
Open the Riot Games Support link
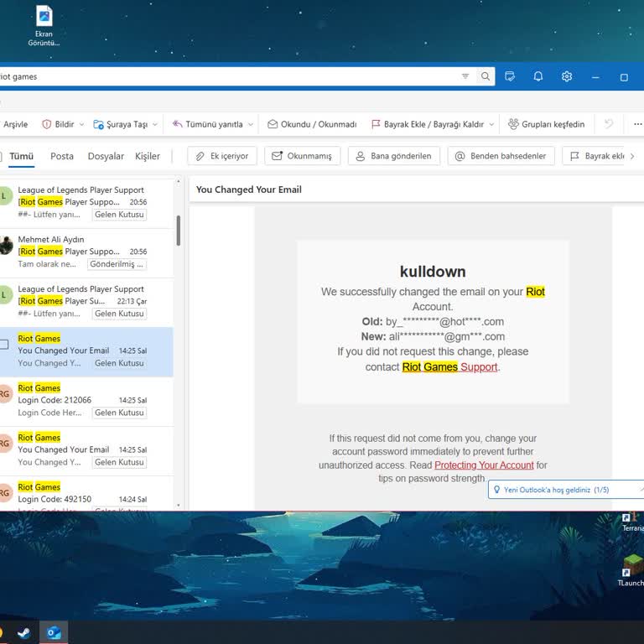[449, 366]
